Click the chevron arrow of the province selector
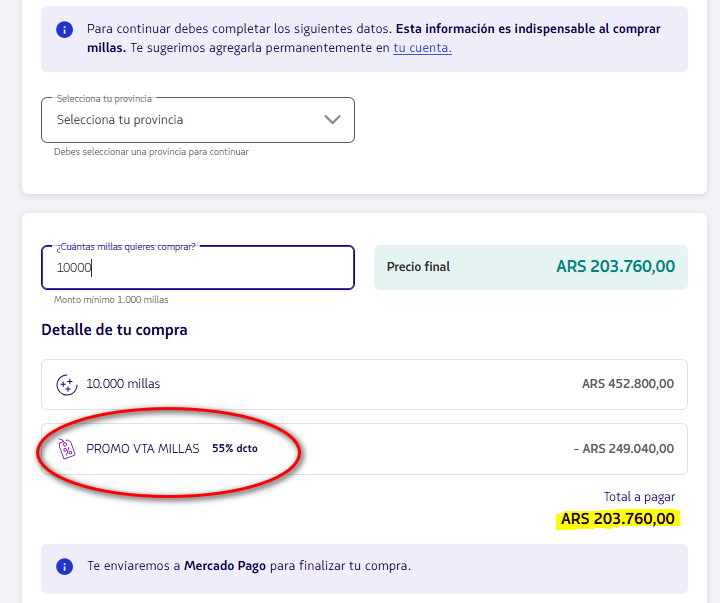720x603 pixels. [333, 120]
